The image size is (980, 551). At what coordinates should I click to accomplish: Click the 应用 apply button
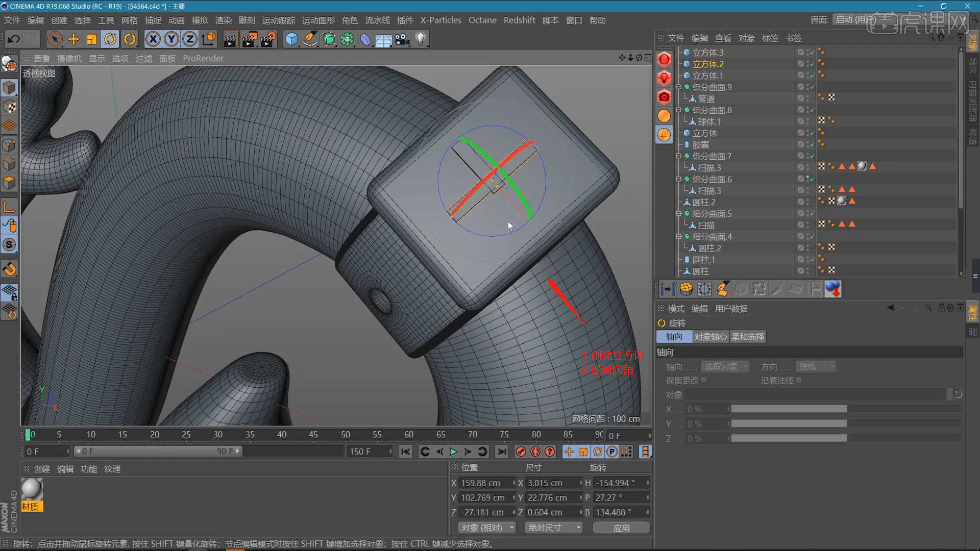coord(621,528)
